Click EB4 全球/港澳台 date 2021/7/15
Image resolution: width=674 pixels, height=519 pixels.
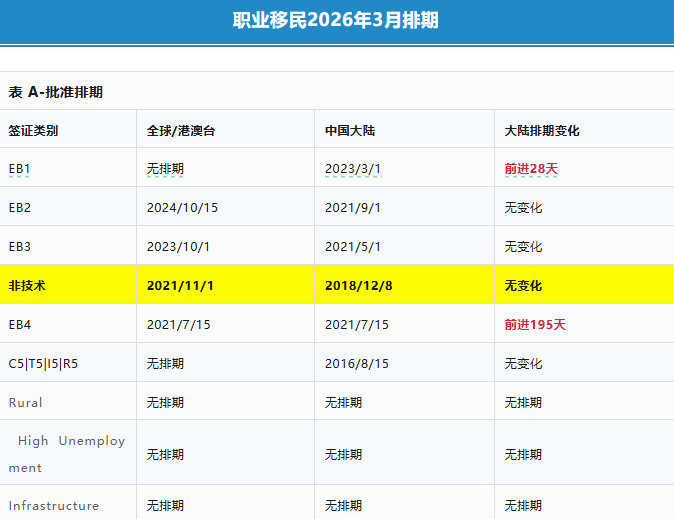[x=178, y=325]
